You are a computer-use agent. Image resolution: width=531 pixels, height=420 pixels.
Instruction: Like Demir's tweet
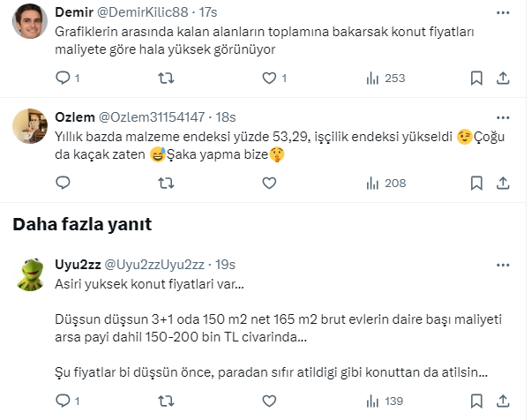point(269,78)
